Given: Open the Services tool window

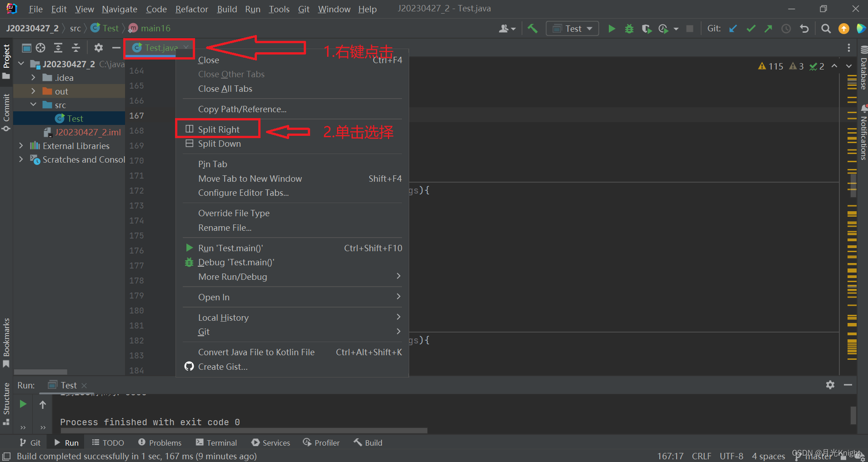Looking at the screenshot, I should 271,442.
